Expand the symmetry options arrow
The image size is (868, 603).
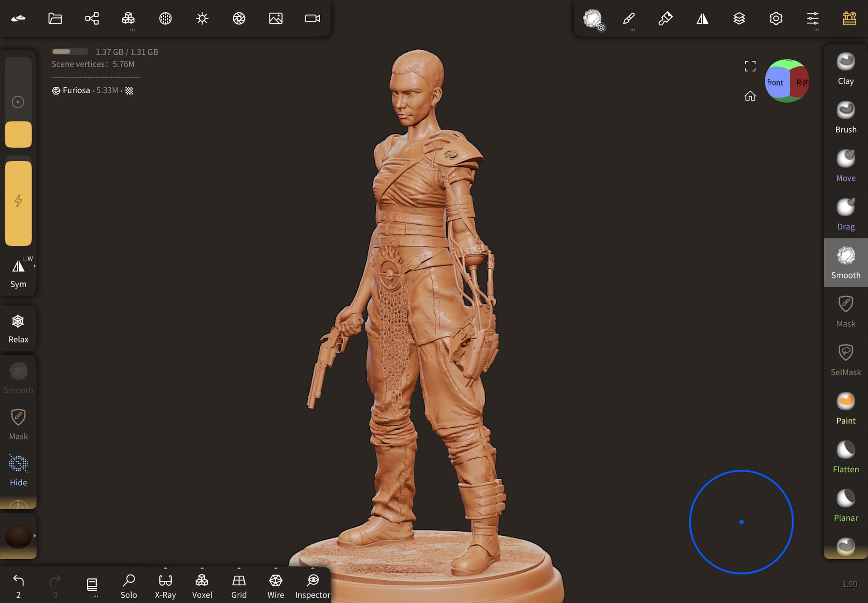[35, 266]
